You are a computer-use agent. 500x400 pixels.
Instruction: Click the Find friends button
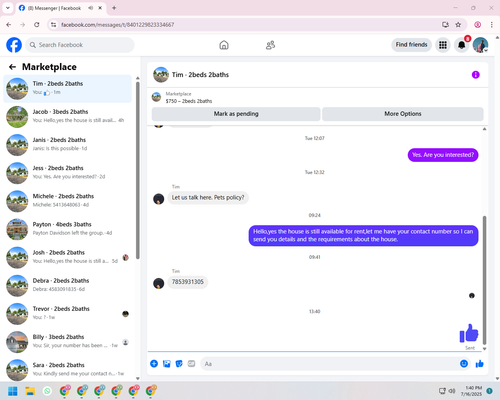click(x=411, y=45)
